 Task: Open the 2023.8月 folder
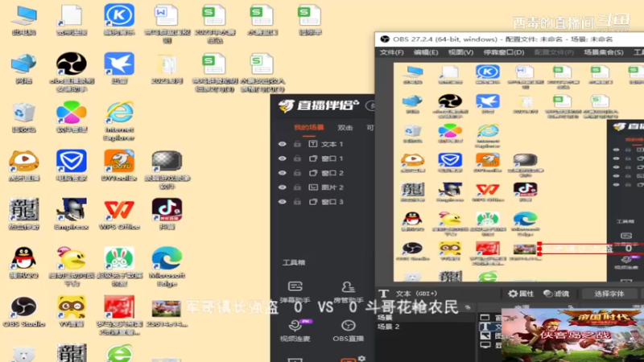tap(167, 68)
